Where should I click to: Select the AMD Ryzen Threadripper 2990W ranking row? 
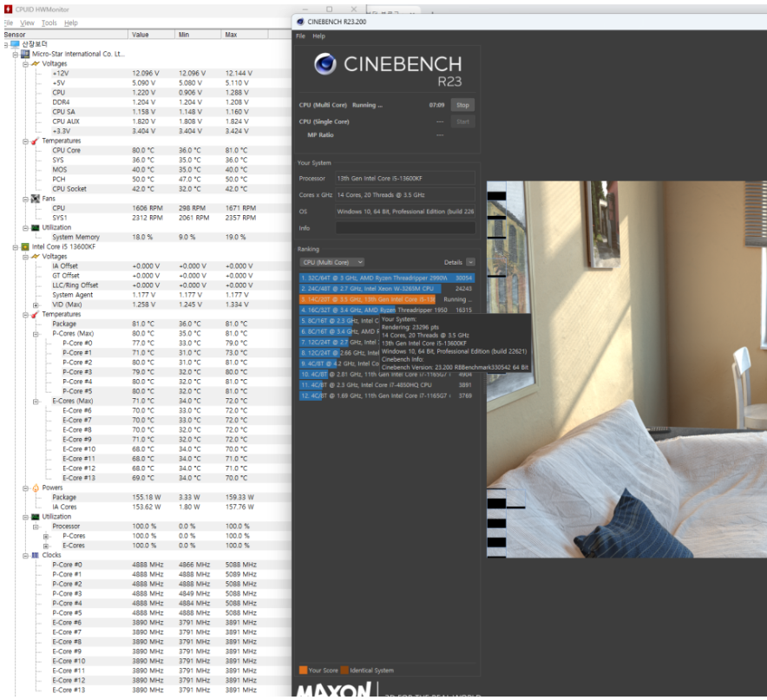[x=386, y=278]
